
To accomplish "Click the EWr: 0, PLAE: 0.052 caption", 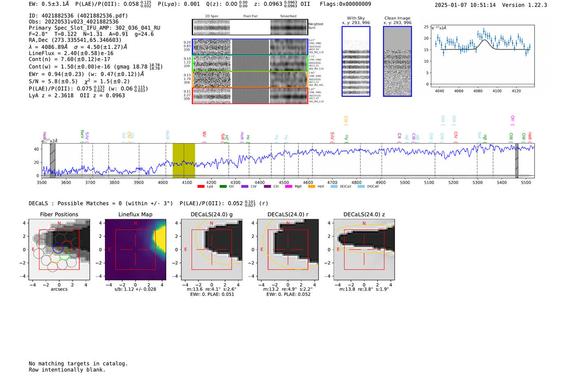I will click(x=288, y=294).
